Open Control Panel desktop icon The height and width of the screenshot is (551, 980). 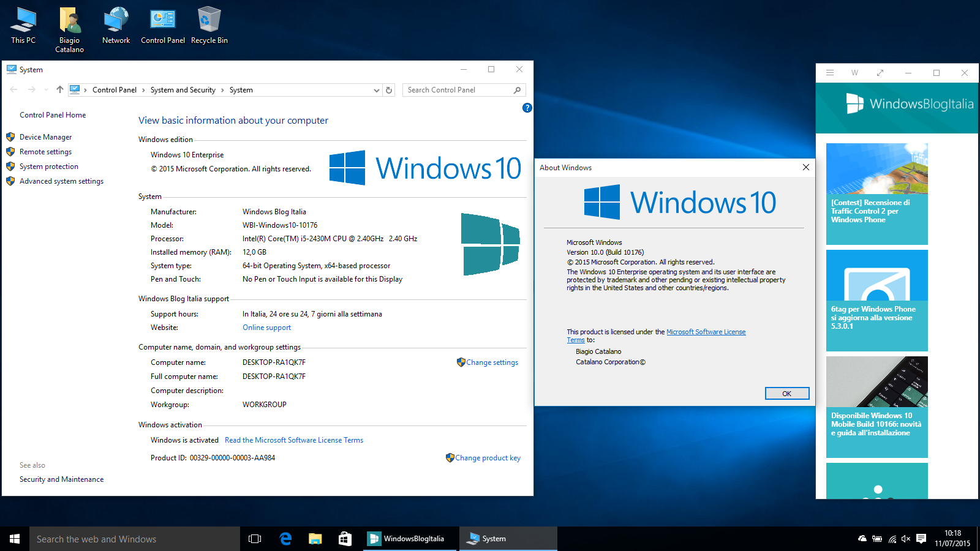163,26
